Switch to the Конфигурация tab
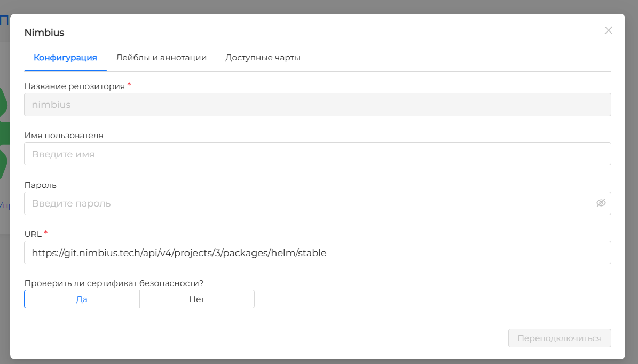This screenshot has width=638, height=364. point(65,58)
